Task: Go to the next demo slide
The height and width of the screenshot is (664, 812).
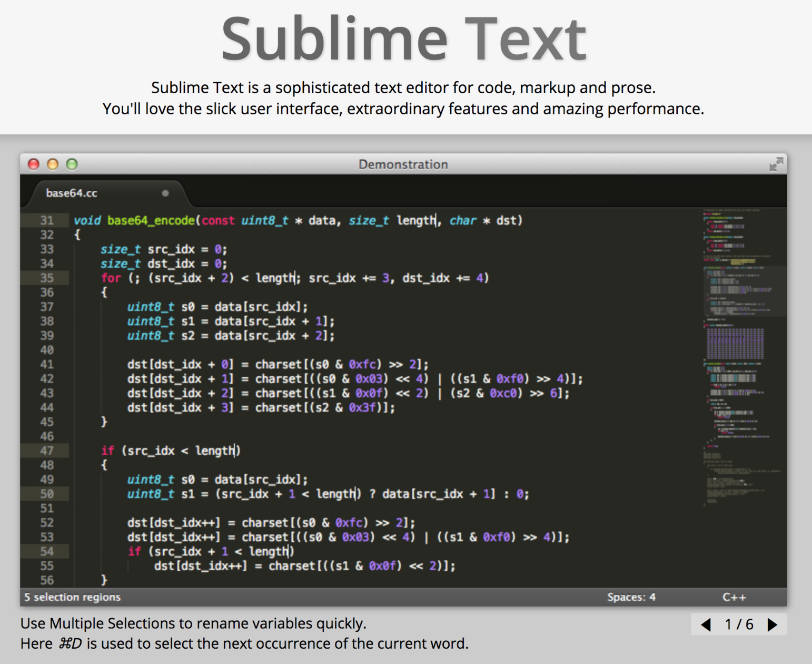Action: click(773, 624)
